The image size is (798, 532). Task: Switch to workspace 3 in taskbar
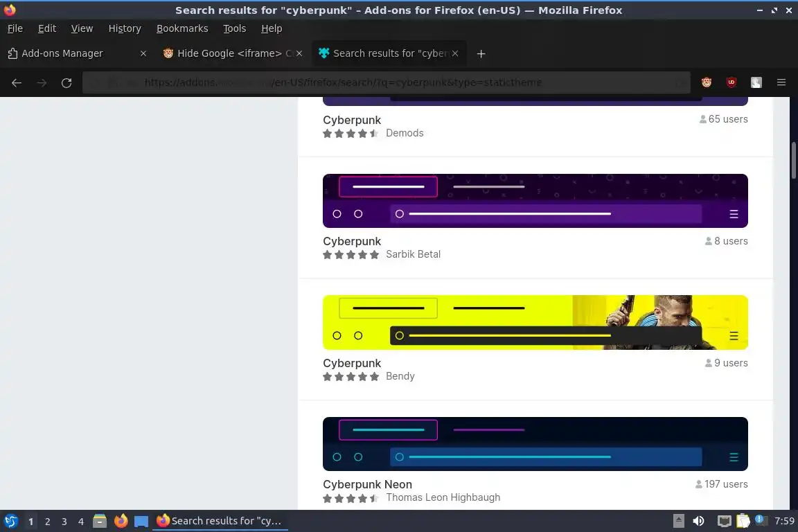(x=64, y=522)
